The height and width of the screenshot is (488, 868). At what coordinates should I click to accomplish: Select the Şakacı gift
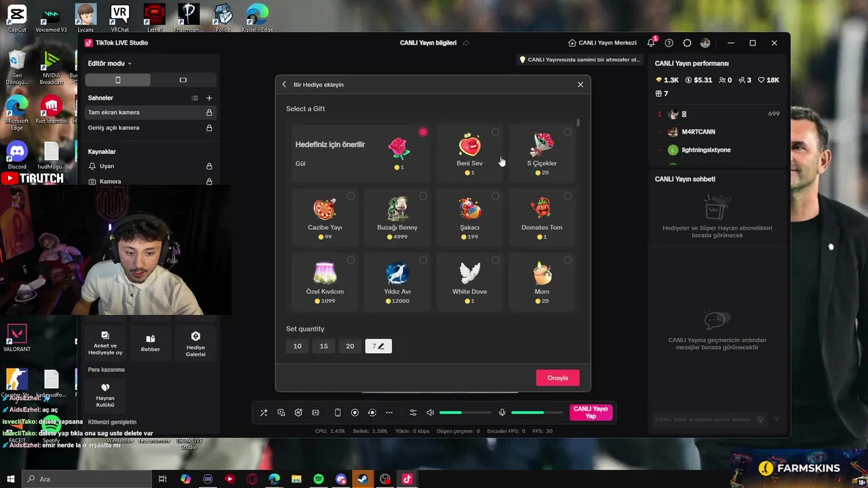click(469, 217)
